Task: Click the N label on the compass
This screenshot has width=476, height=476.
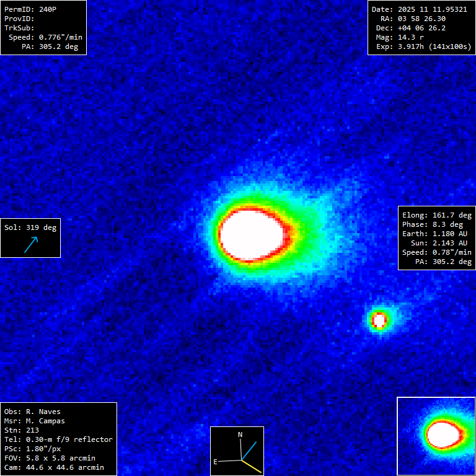Action: tap(240, 435)
